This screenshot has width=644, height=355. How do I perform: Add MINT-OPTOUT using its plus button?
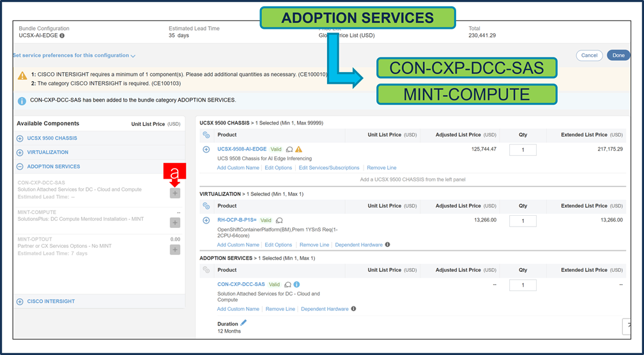[175, 250]
